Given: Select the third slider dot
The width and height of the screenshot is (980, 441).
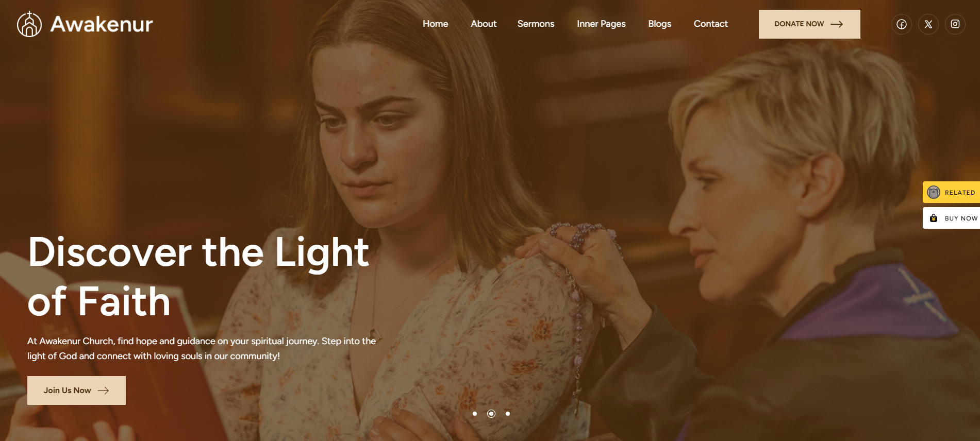Looking at the screenshot, I should tap(508, 414).
